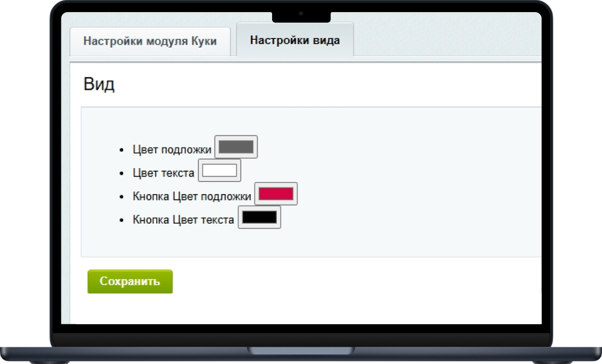Click the bullet beside "Цвет подложки"

click(x=121, y=149)
